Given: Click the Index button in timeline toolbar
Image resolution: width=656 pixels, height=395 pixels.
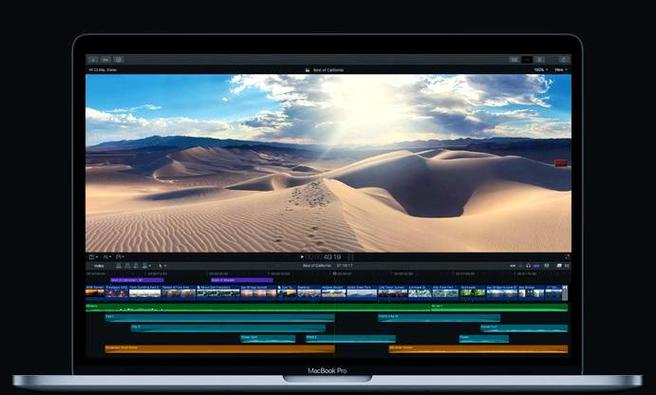Looking at the screenshot, I should [99, 266].
